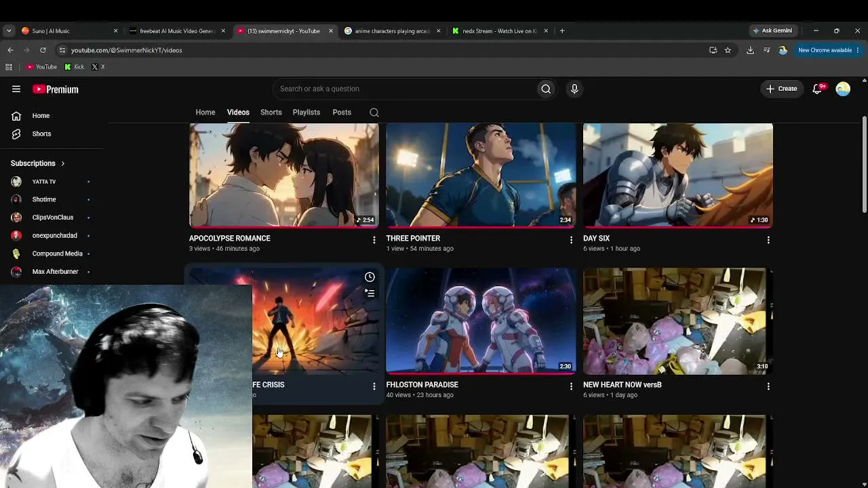Click the site info icon in address bar
This screenshot has height=488, width=868.
coord(62,50)
